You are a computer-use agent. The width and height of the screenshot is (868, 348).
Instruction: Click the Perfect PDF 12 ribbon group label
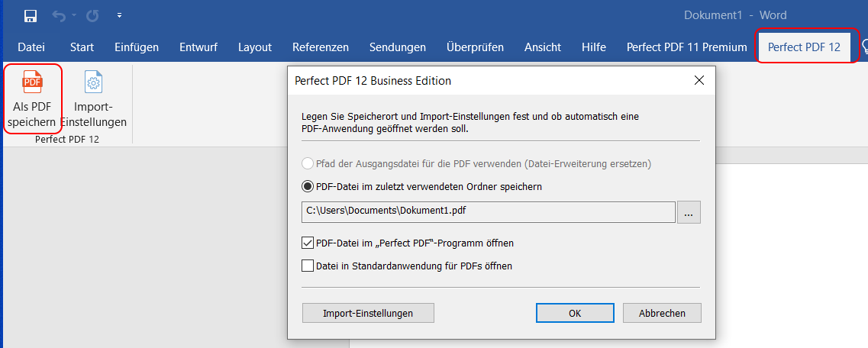click(x=67, y=140)
